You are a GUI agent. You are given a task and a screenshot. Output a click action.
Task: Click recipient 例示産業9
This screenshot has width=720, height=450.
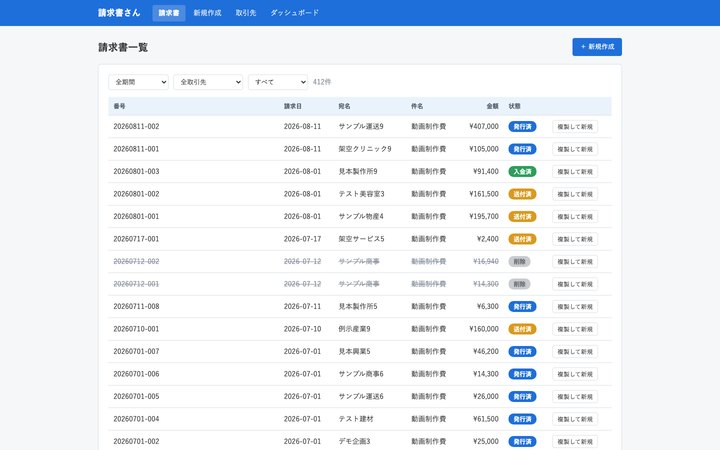[354, 329]
